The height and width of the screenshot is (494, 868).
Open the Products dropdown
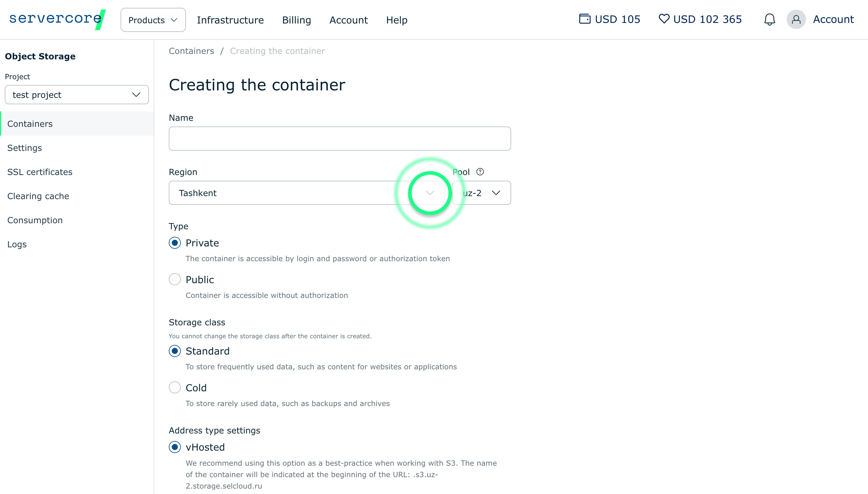click(x=153, y=20)
